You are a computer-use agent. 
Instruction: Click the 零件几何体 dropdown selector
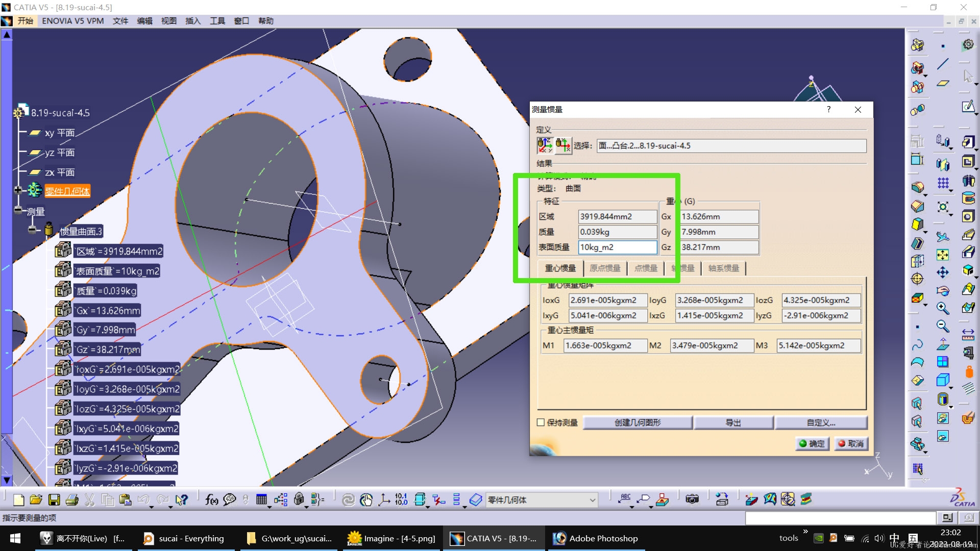pos(538,499)
